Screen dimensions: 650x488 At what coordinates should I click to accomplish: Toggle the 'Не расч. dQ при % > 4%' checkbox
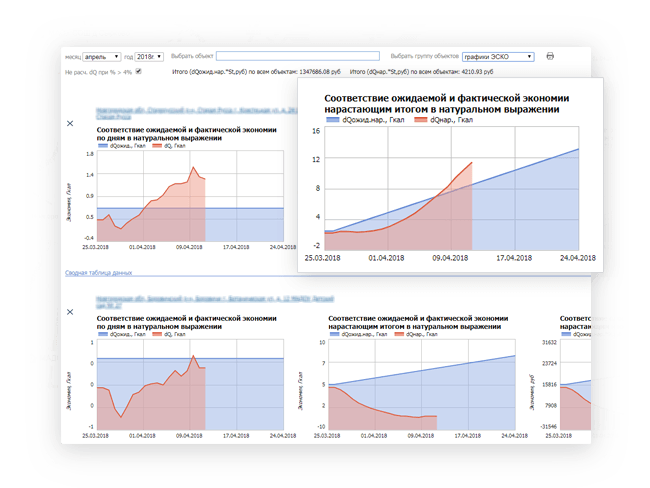coord(139,71)
